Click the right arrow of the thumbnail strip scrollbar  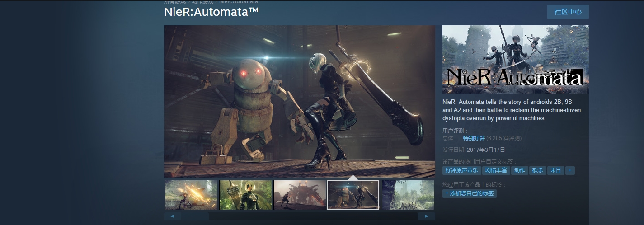[426, 216]
